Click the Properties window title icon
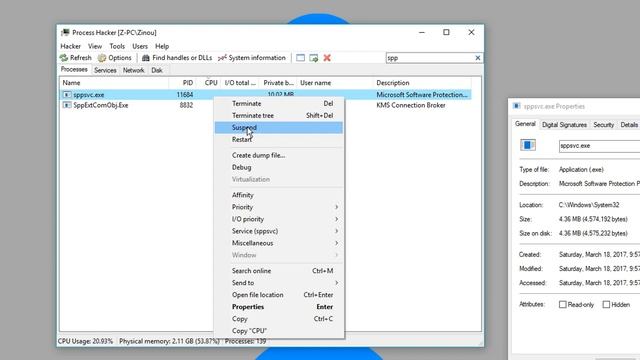Screen dimensions: 640x360 [x=517, y=106]
